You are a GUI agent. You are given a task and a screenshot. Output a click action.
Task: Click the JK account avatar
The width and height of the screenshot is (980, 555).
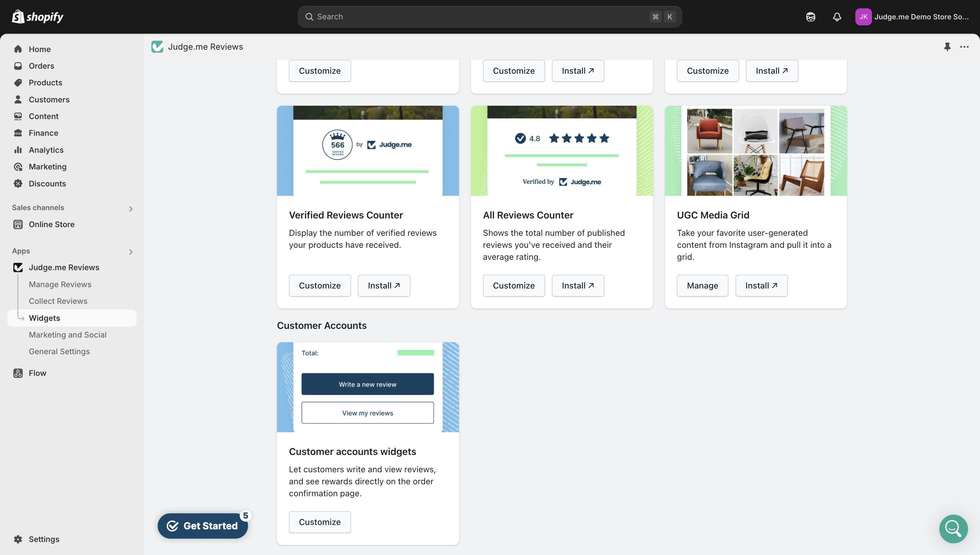tap(863, 17)
